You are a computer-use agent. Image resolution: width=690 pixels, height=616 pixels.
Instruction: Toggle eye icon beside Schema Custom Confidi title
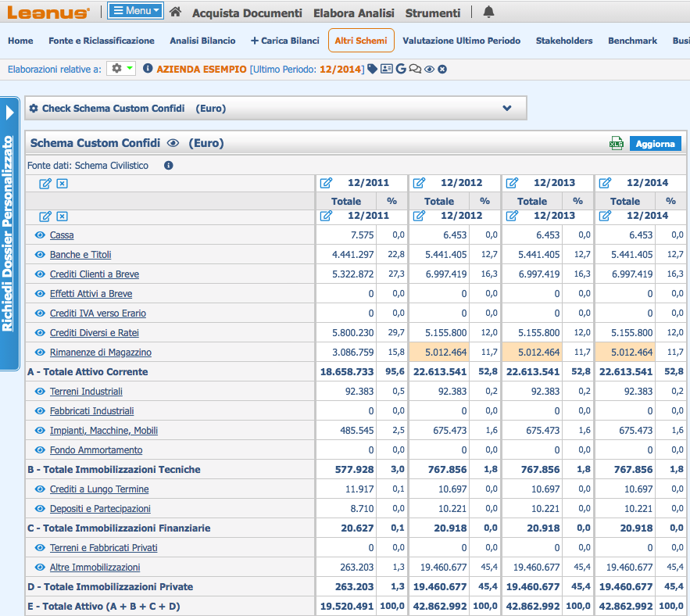pos(173,143)
